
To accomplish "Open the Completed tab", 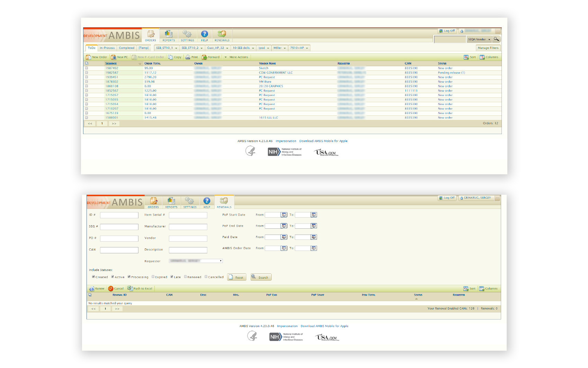I will (x=127, y=48).
